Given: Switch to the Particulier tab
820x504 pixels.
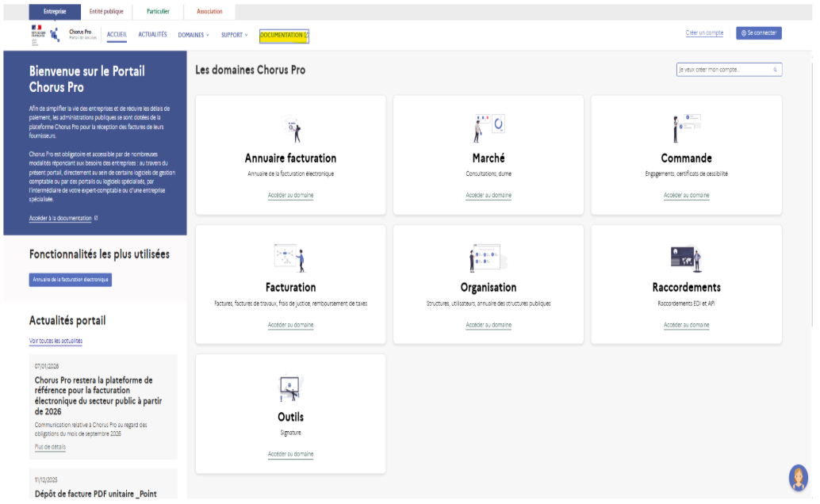Looking at the screenshot, I should coord(158,12).
